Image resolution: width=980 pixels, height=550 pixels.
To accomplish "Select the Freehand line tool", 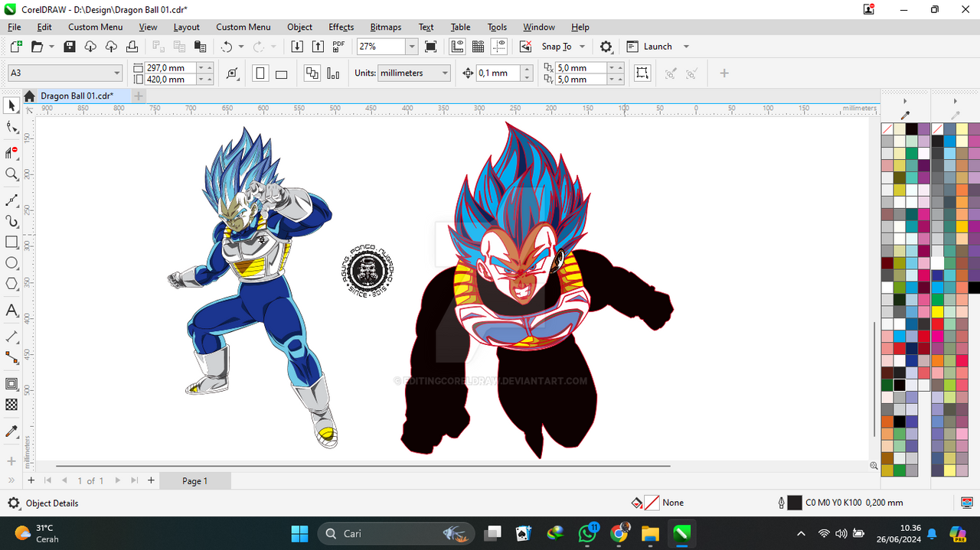I will pos(11,200).
